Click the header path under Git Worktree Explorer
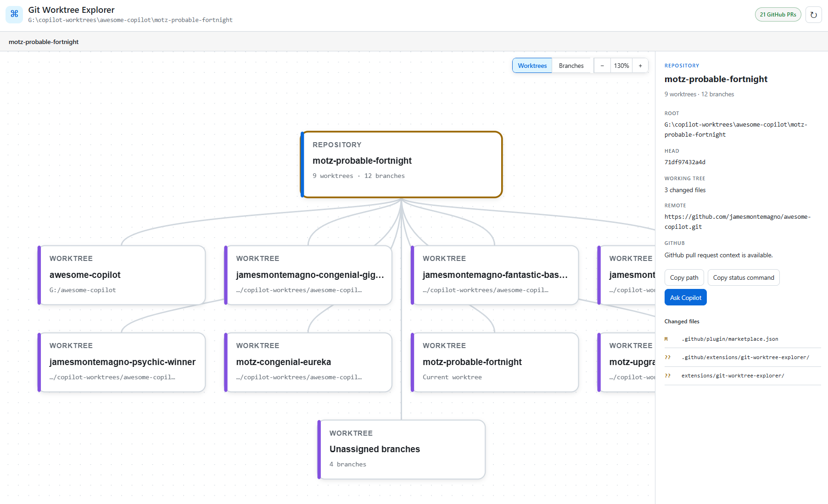828x504 pixels. click(x=130, y=20)
